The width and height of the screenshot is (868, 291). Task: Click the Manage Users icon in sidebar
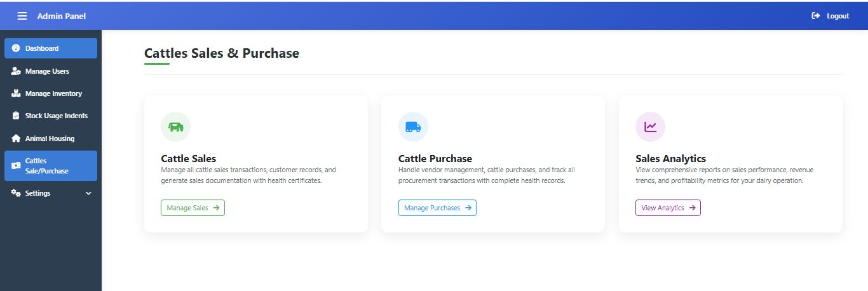(x=17, y=71)
